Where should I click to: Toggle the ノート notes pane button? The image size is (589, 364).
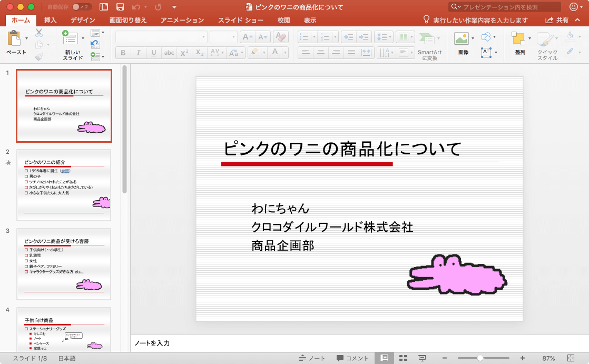[x=312, y=358]
